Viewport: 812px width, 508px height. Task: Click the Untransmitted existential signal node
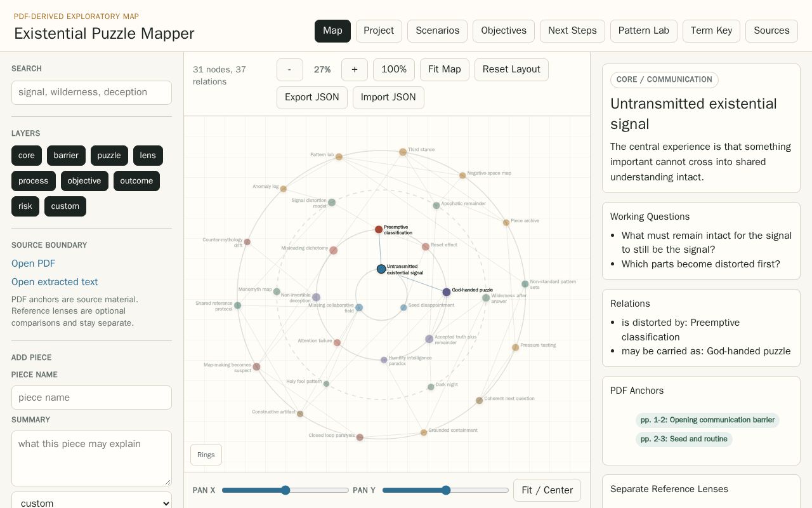pyautogui.click(x=381, y=269)
